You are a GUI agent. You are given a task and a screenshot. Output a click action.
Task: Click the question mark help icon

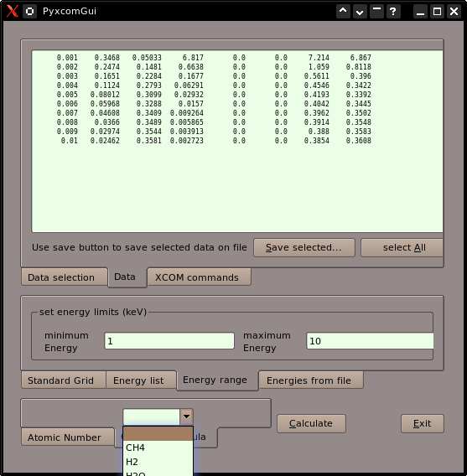point(393,11)
